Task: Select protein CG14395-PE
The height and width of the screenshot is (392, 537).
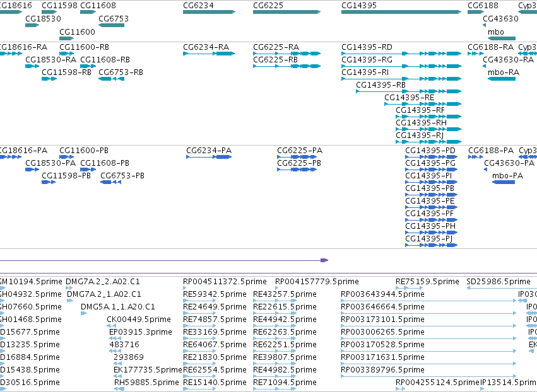Action: pos(430,201)
